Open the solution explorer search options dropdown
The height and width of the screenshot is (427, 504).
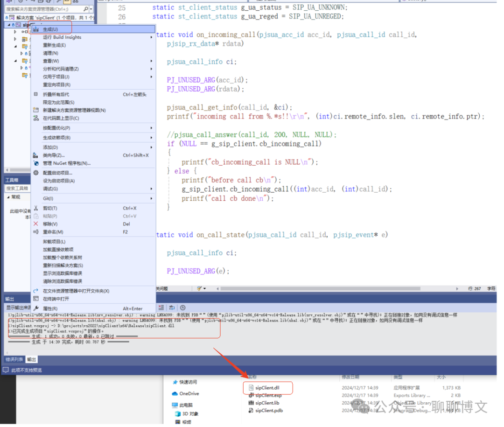pos(91,9)
